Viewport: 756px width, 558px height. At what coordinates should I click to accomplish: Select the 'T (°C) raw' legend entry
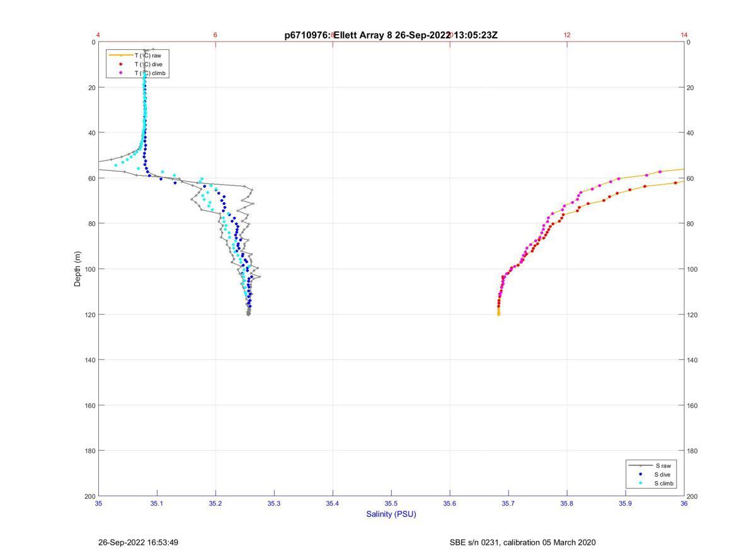click(138, 55)
